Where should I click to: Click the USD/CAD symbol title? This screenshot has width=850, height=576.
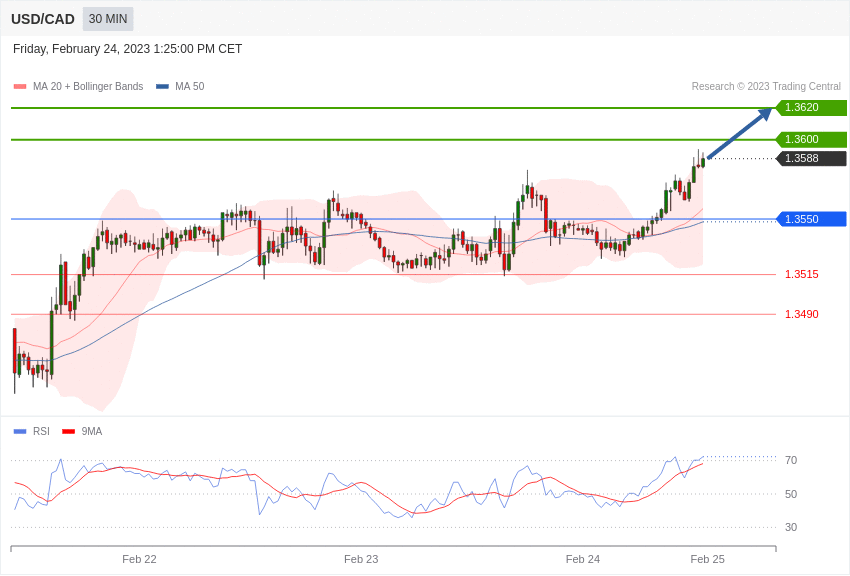(x=43, y=19)
